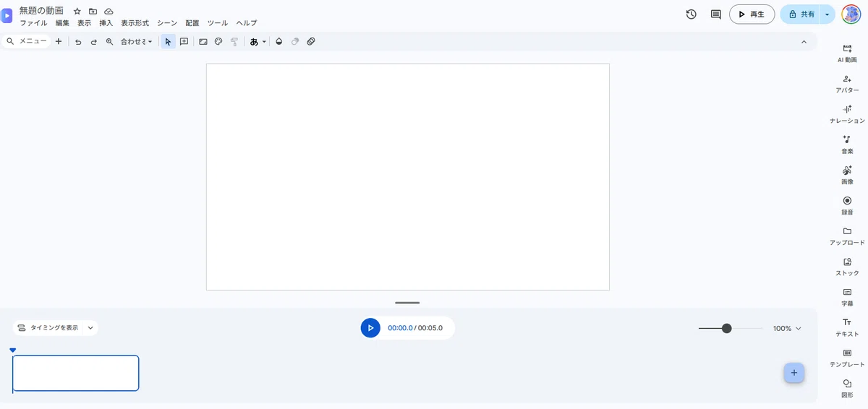Open the アバター sidebar tool
Screen dimensions: 868x409
pos(847,79)
